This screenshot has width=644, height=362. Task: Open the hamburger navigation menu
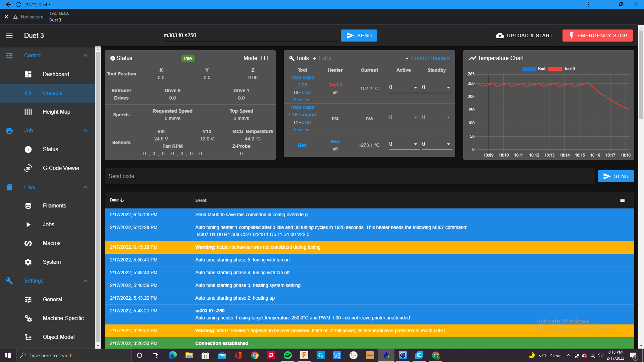click(9, 36)
